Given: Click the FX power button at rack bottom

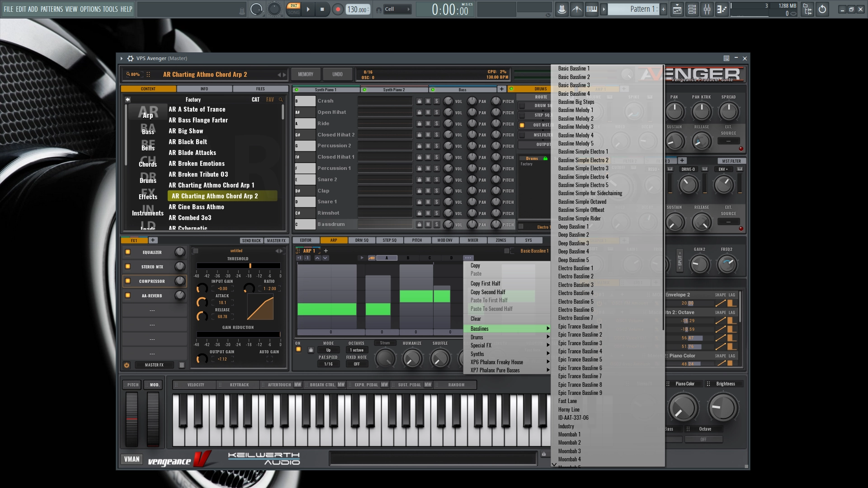Looking at the screenshot, I should (x=127, y=365).
